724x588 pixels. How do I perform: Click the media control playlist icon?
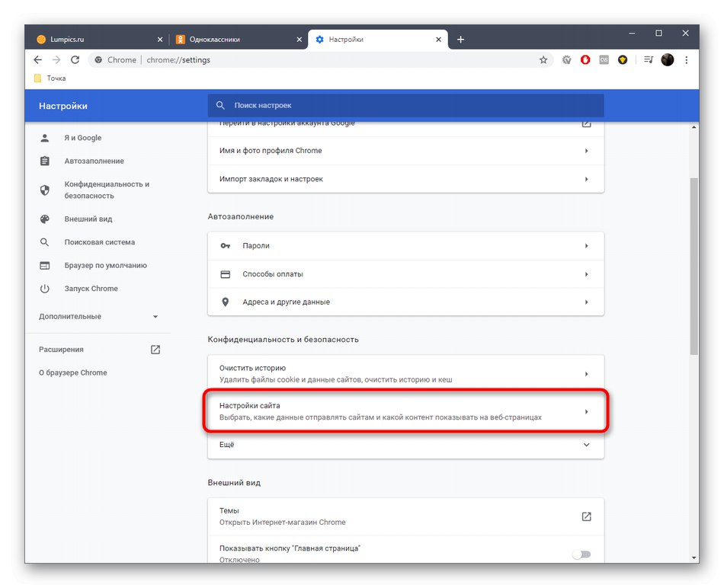coord(649,60)
